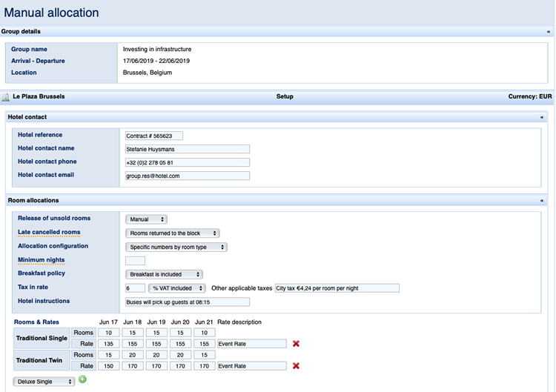Viewport: 556px width, 392px height.
Task: Open the Deluxe Single room type dropdown
Action: [44, 382]
